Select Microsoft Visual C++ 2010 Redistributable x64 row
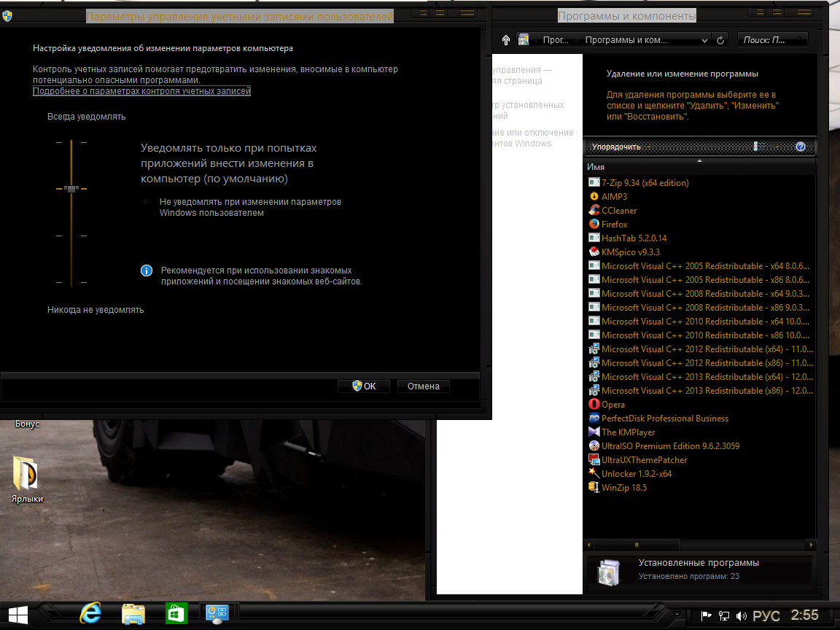 tap(699, 322)
